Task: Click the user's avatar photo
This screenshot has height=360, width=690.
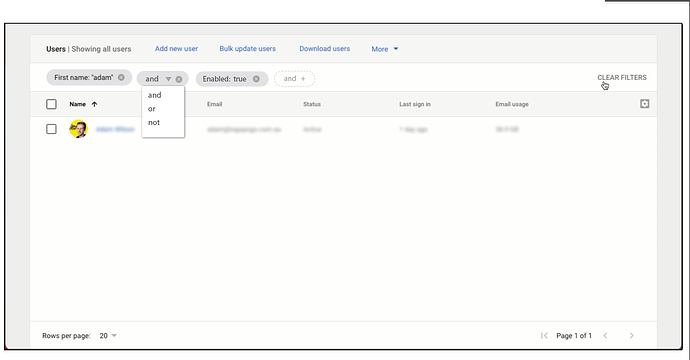Action: (x=78, y=129)
